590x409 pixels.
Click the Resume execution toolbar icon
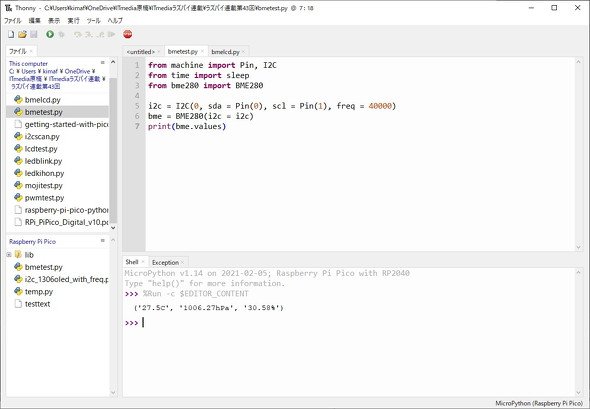coord(111,35)
